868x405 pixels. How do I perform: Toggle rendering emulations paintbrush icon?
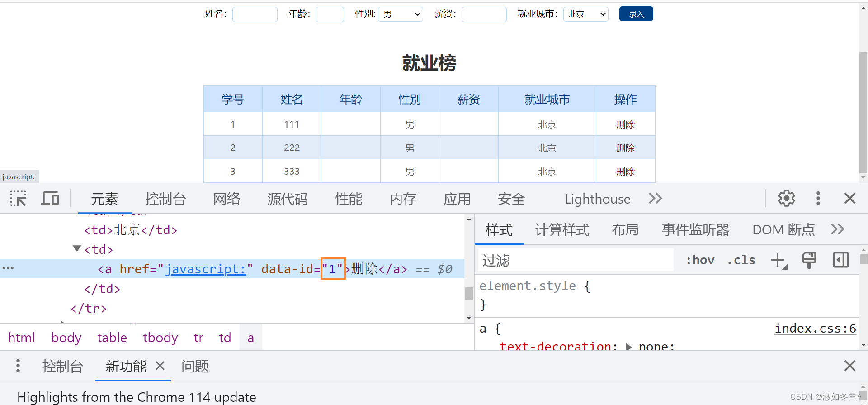pyautogui.click(x=809, y=260)
